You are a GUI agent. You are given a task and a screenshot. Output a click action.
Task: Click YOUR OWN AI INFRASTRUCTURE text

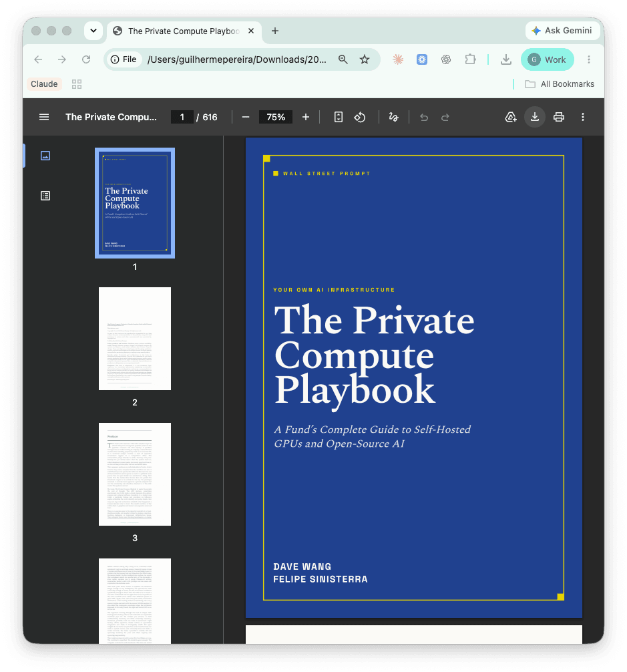[x=334, y=290]
